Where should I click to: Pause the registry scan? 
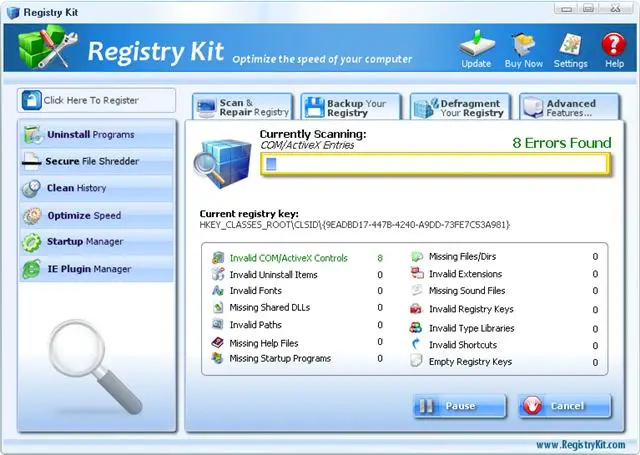[x=460, y=406]
